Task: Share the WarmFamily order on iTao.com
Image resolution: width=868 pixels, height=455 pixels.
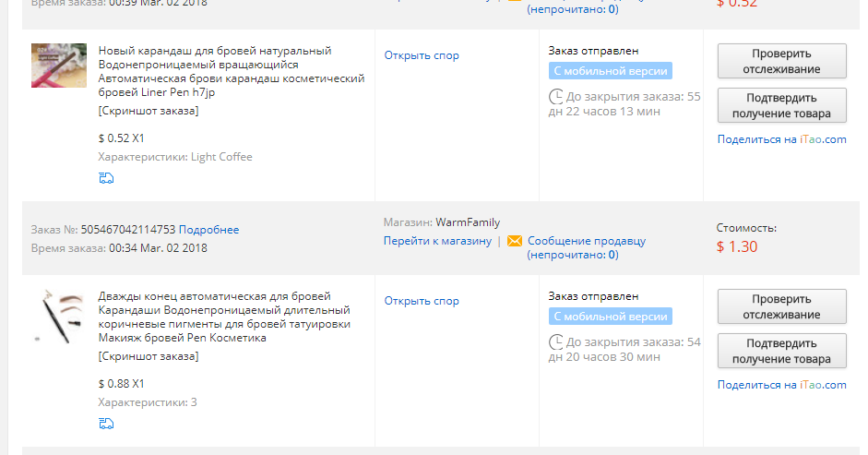Action: point(781,385)
